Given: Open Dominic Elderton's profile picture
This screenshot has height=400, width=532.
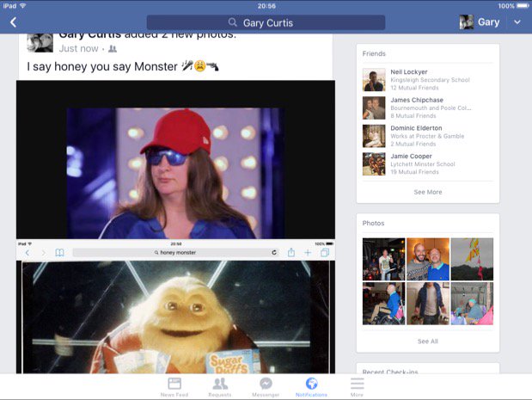Looking at the screenshot, I should [374, 136].
